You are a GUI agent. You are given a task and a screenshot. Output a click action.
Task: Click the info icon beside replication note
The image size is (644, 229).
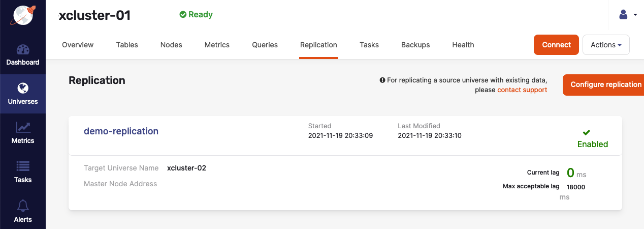pos(382,80)
